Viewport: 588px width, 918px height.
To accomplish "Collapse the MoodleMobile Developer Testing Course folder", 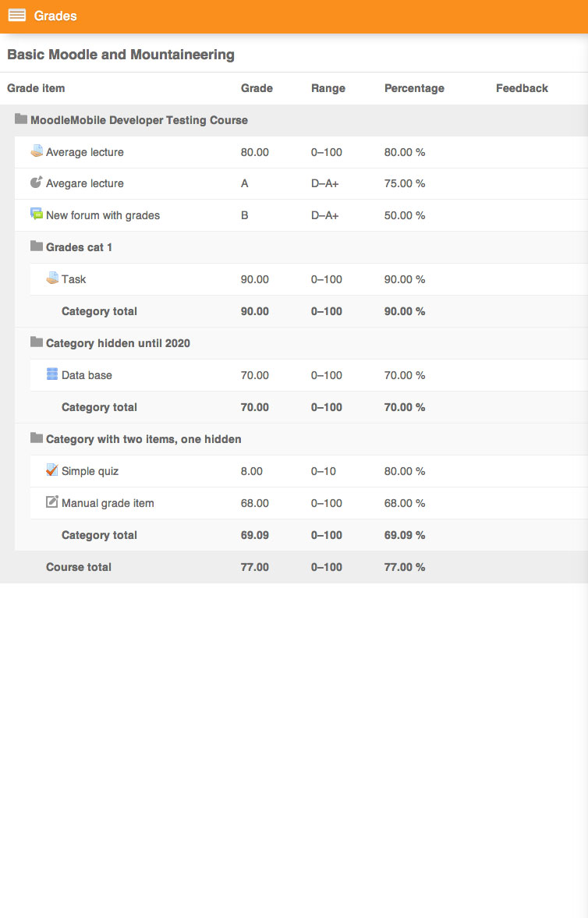I will (x=21, y=119).
